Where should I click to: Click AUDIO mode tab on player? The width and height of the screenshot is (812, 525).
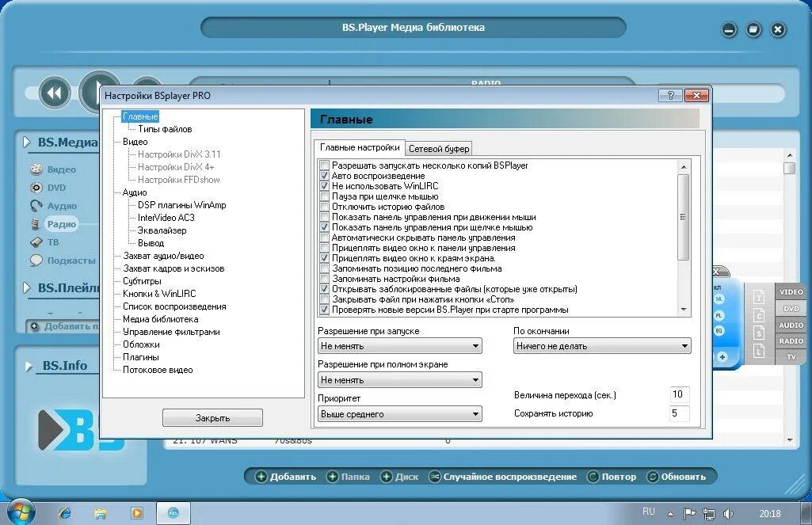click(x=791, y=325)
